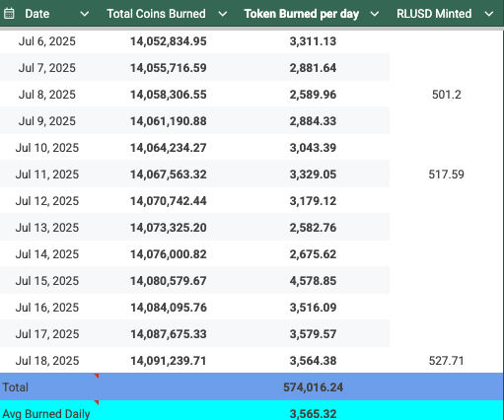Open the RLUSD Minted column dropdown arrow
The height and width of the screenshot is (420, 504).
pyautogui.click(x=489, y=14)
